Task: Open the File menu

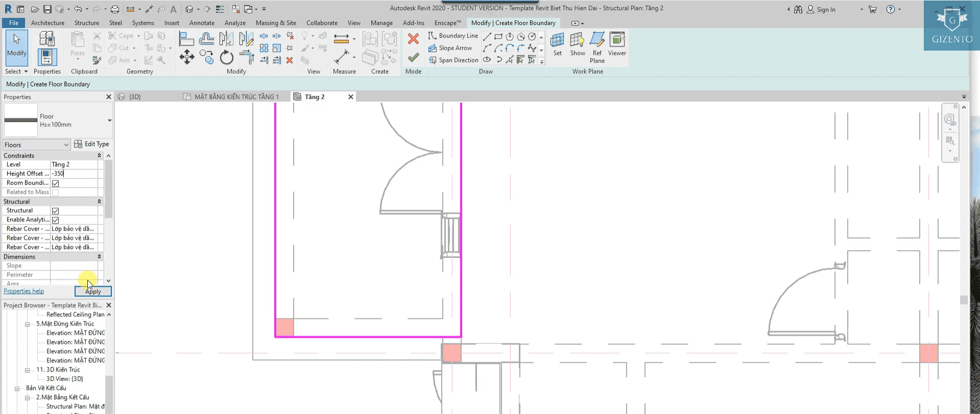Action: [14, 23]
